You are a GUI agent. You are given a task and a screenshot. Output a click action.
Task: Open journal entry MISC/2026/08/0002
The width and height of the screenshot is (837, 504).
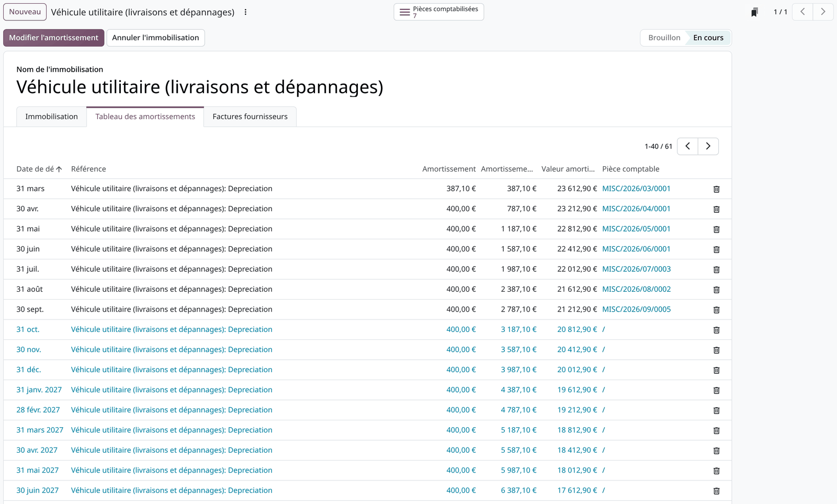click(x=636, y=289)
